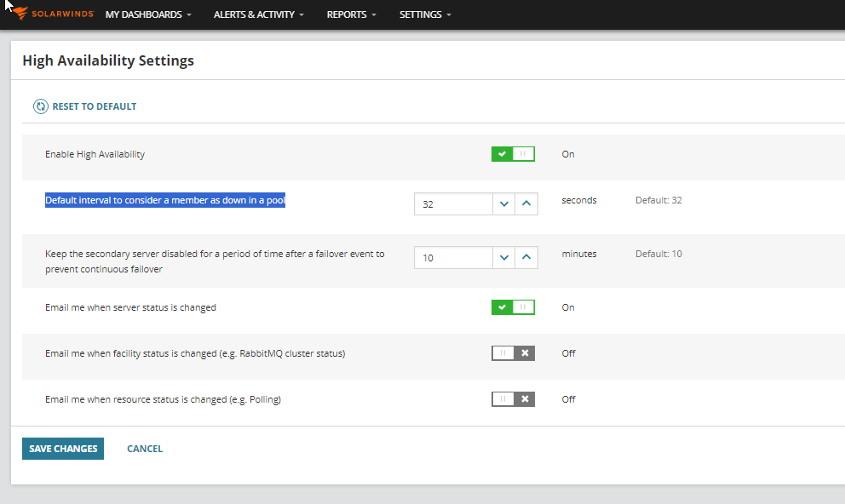Focus the failover disabled minutes field

(453, 257)
